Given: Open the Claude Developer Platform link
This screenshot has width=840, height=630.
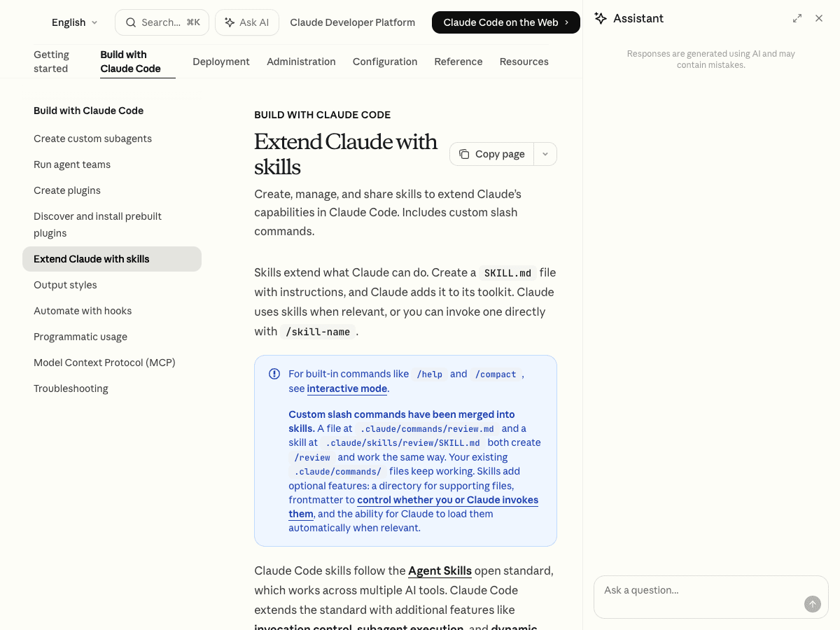Looking at the screenshot, I should [x=352, y=22].
